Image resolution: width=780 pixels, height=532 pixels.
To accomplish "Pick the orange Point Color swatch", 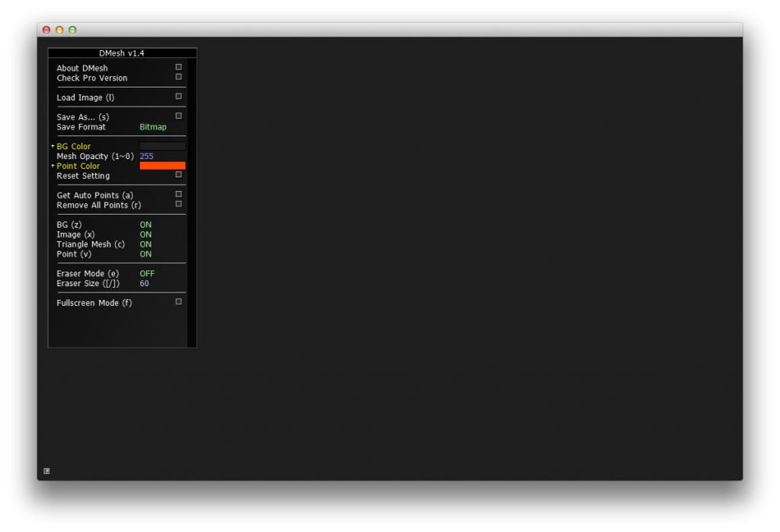I will [162, 166].
